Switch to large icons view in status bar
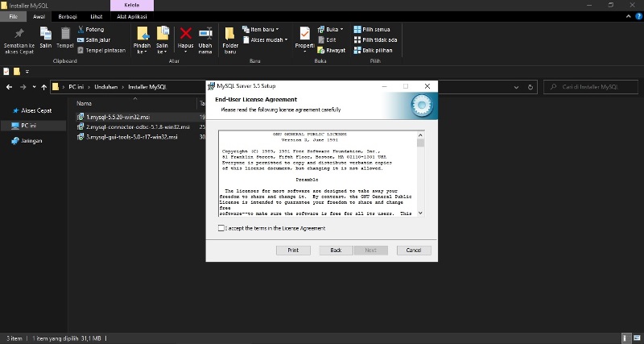Viewport: 644px width, 344px height. [x=636, y=338]
